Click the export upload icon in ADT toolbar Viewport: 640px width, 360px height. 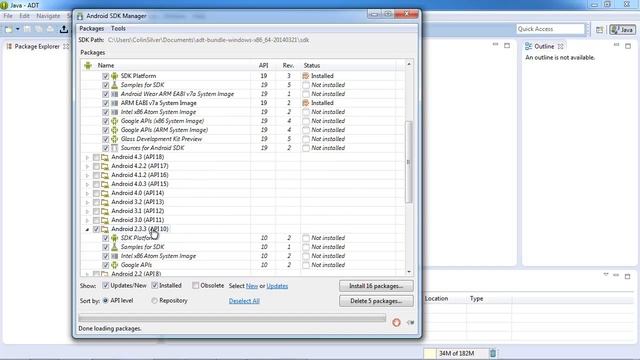tap(64, 29)
